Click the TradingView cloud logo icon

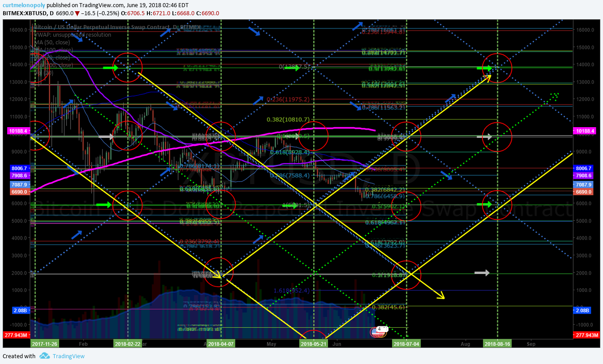(44, 356)
